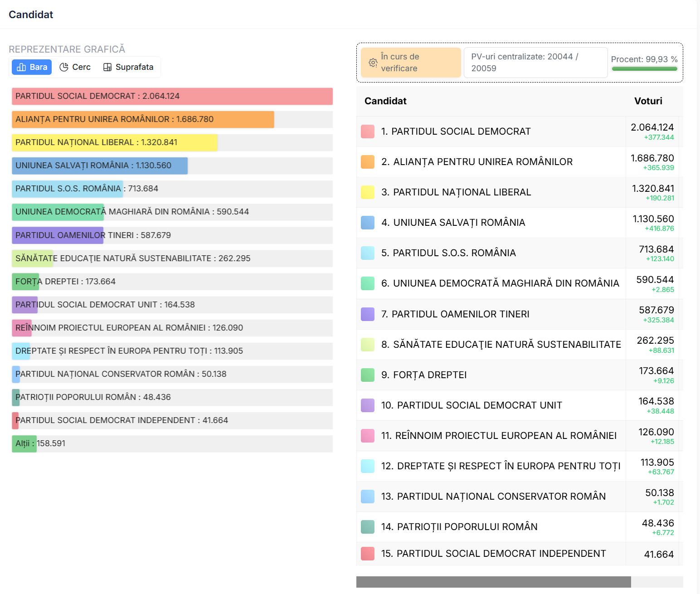Image resolution: width=700 pixels, height=594 pixels.
Task: Switch to the Cerc chart view
Action: [x=75, y=67]
